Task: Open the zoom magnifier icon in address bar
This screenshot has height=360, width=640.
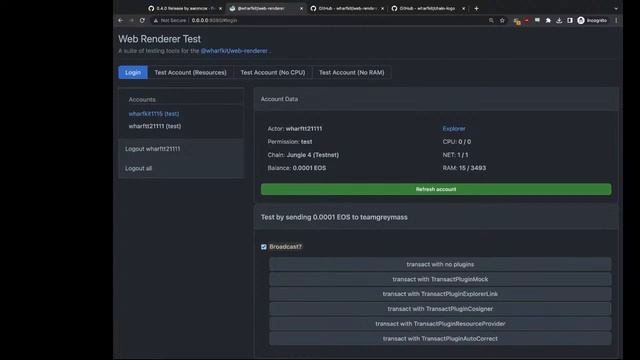Action: 491,20
